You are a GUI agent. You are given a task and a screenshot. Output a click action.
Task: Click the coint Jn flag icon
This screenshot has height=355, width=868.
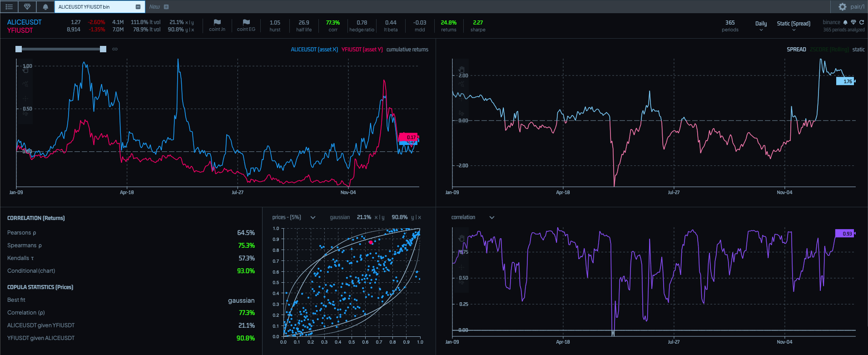(217, 22)
